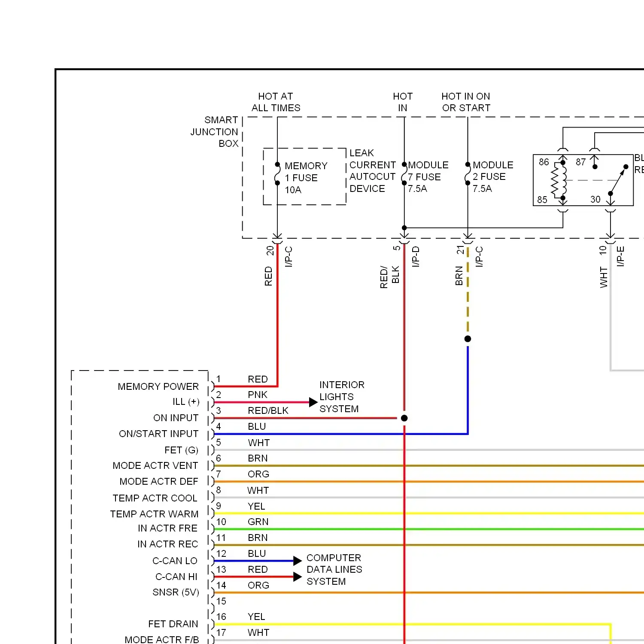Image resolution: width=644 pixels, height=644 pixels.
Task: Click the LEAK CURRENT AUTOCUT DEVICE label
Action: tap(373, 171)
